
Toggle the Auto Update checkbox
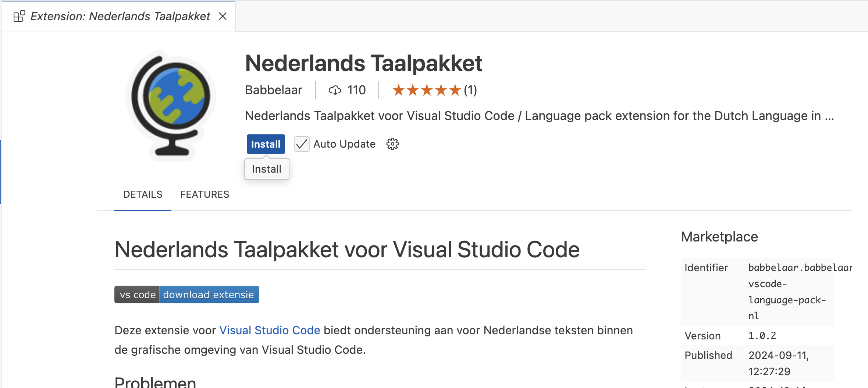[x=302, y=144]
